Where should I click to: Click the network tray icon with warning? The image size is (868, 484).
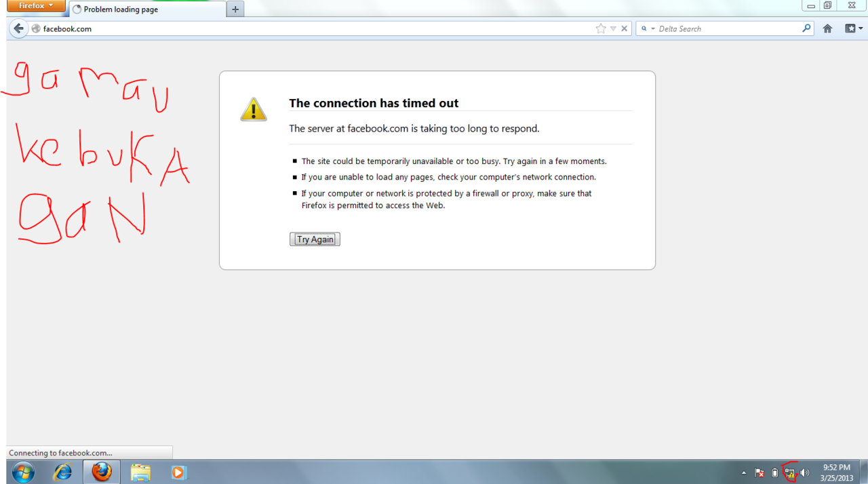(789, 472)
